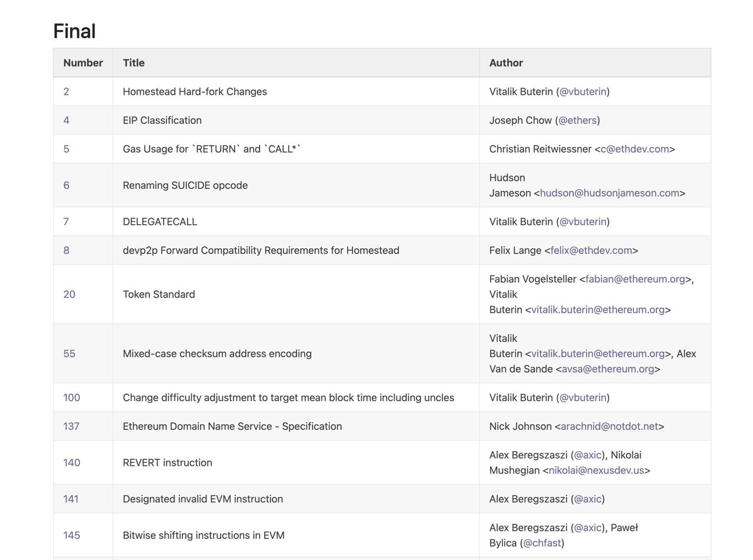Screen dimensions: 753x560
Task: Click @axic link in EIP 141 row
Action: (x=587, y=499)
